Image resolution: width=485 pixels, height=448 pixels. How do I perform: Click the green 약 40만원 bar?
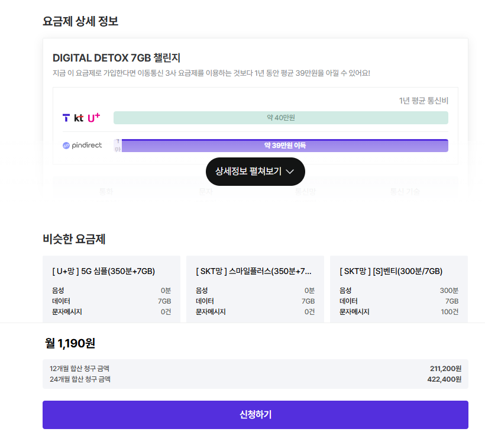[x=280, y=118]
